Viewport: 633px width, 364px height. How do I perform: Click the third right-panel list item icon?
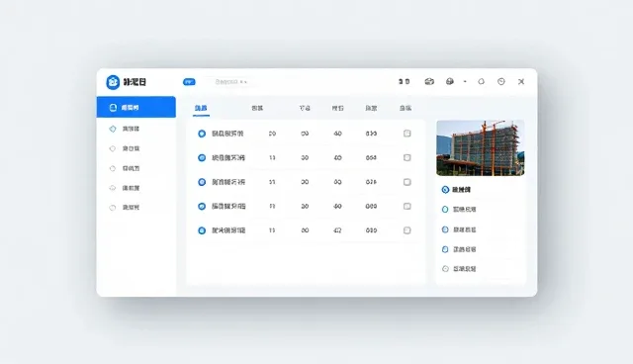pos(445,229)
